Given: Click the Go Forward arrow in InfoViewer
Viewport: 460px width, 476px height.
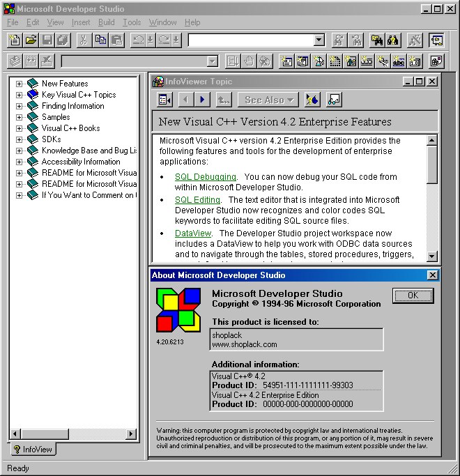Looking at the screenshot, I should tap(202, 100).
